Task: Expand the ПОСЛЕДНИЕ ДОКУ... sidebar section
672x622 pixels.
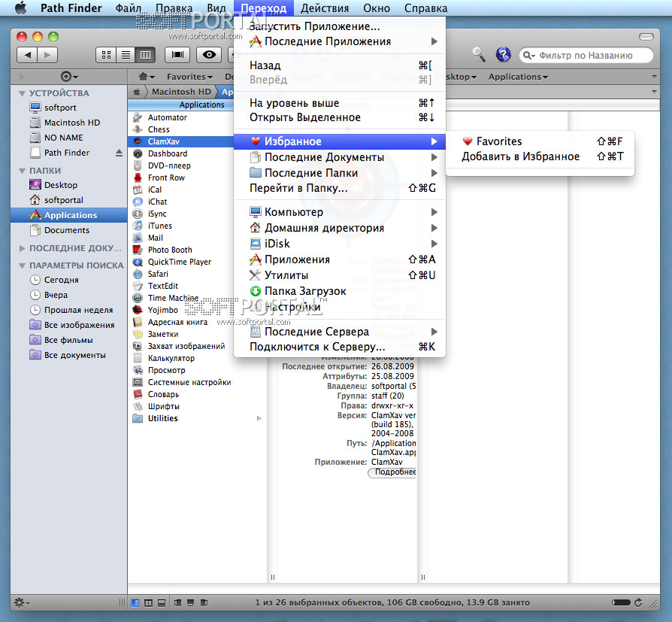Action: click(22, 248)
